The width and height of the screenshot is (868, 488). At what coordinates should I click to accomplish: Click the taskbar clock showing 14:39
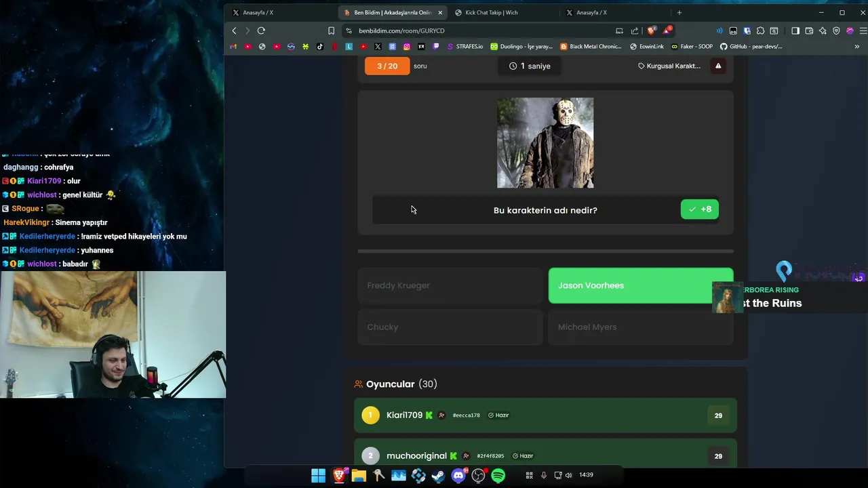(586, 475)
